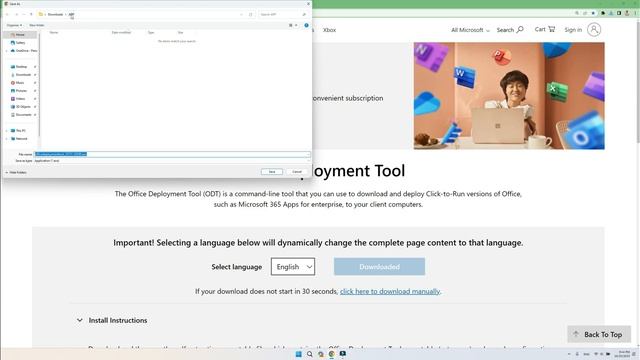Image resolution: width=640 pixels, height=360 pixels.
Task: Click the 'click here to download manually' link
Action: 390,291
